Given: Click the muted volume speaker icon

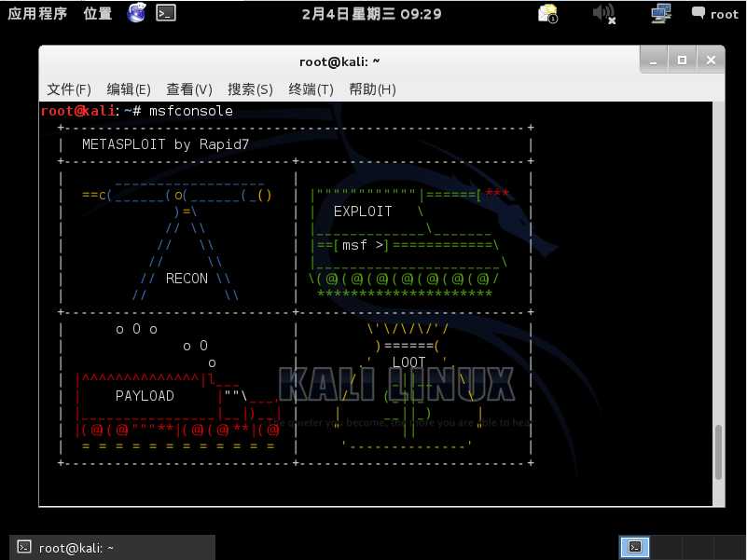Looking at the screenshot, I should point(604,13).
